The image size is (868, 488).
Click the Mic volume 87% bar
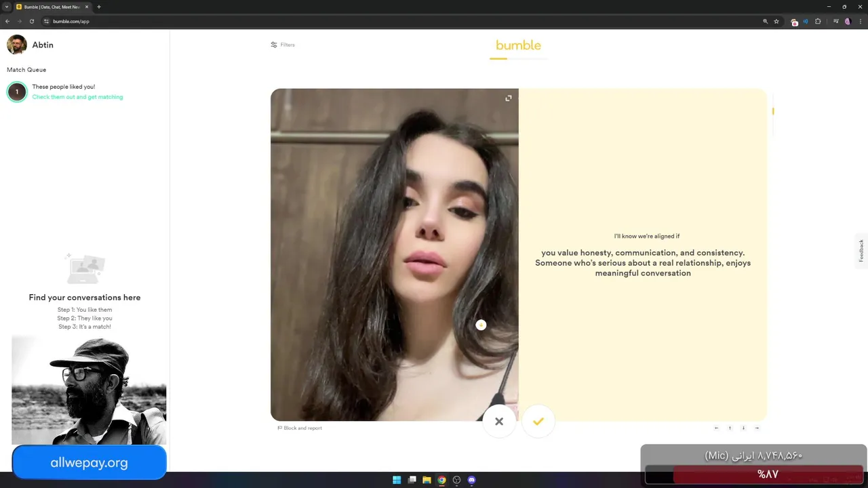tap(754, 474)
